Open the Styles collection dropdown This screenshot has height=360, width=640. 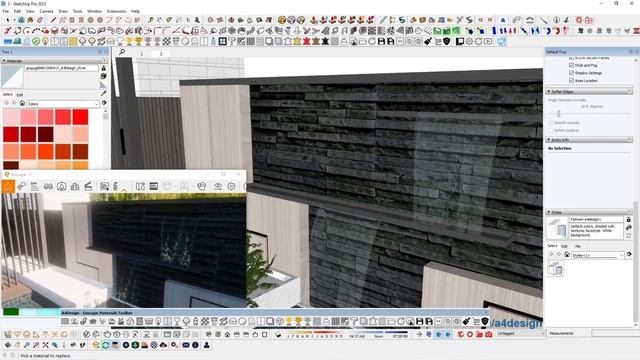pyautogui.click(x=598, y=255)
